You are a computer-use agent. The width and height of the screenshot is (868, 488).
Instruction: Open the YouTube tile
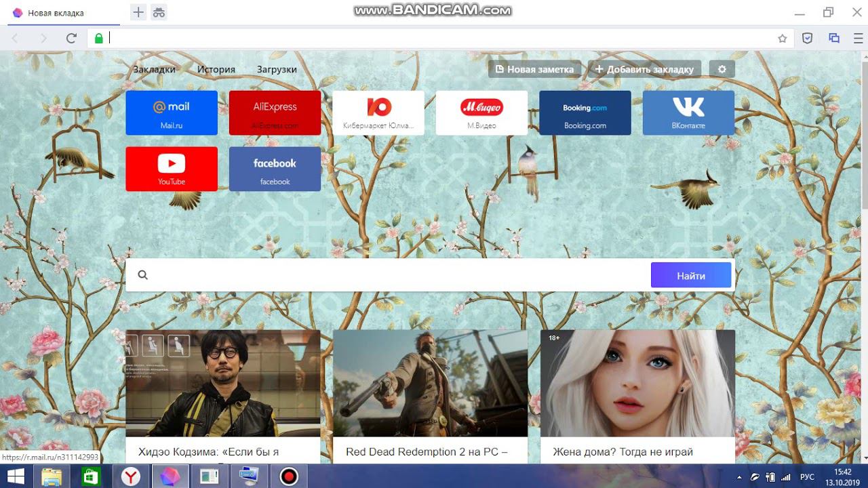coord(172,169)
